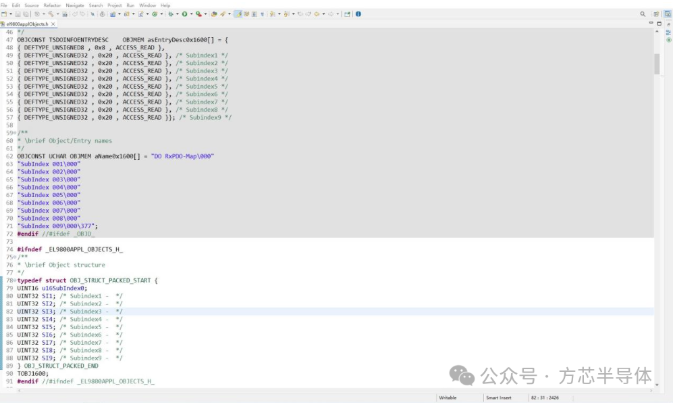The image size is (679, 404).
Task: Click the Build hammer icon
Action: (51, 14)
